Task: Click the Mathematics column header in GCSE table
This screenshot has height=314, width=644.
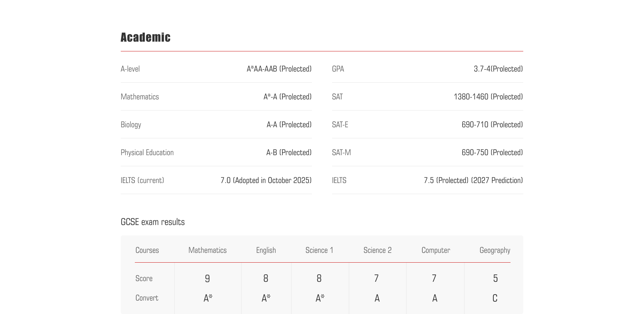Action: pos(207,251)
